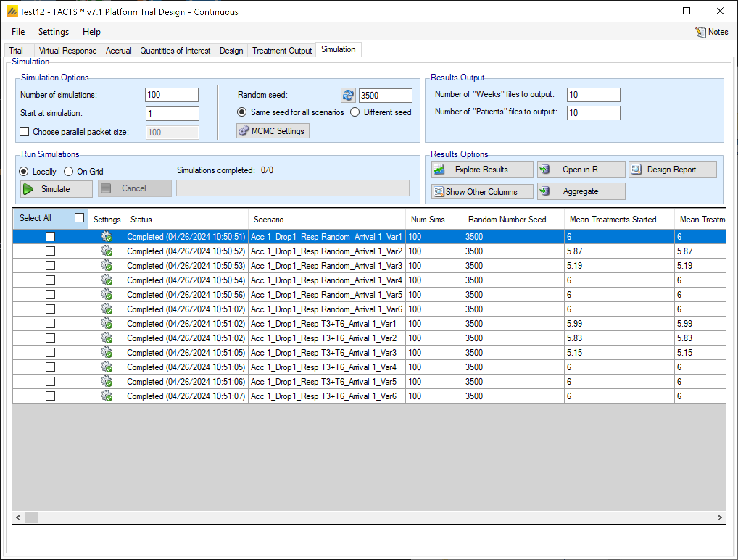Image resolution: width=738 pixels, height=560 pixels.
Task: Switch to Quantities of Interest tab
Action: coord(175,51)
